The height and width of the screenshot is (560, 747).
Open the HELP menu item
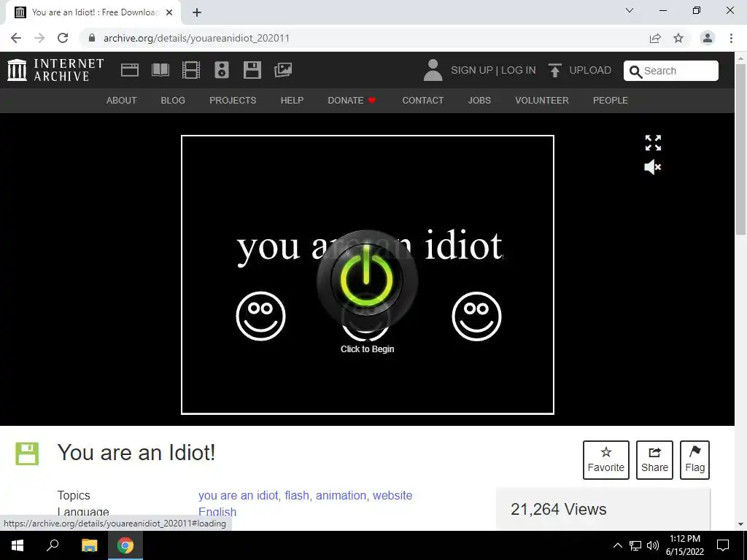click(292, 101)
